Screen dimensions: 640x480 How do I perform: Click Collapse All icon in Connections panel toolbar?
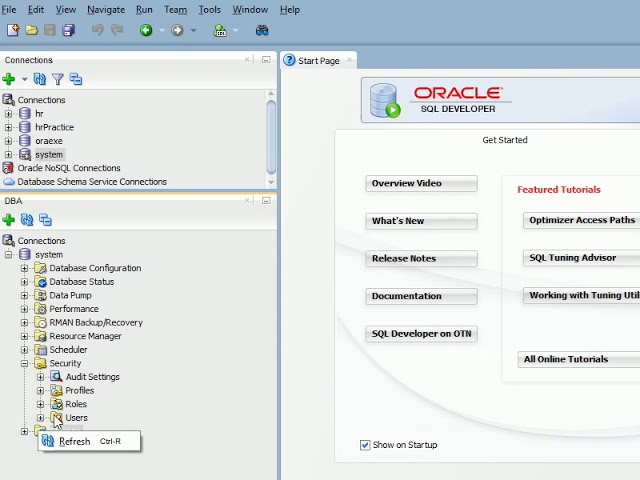click(x=76, y=79)
